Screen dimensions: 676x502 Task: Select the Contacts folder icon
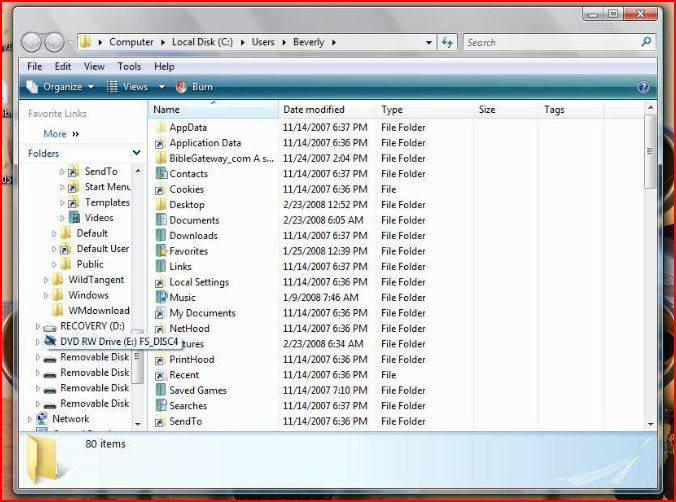[161, 174]
